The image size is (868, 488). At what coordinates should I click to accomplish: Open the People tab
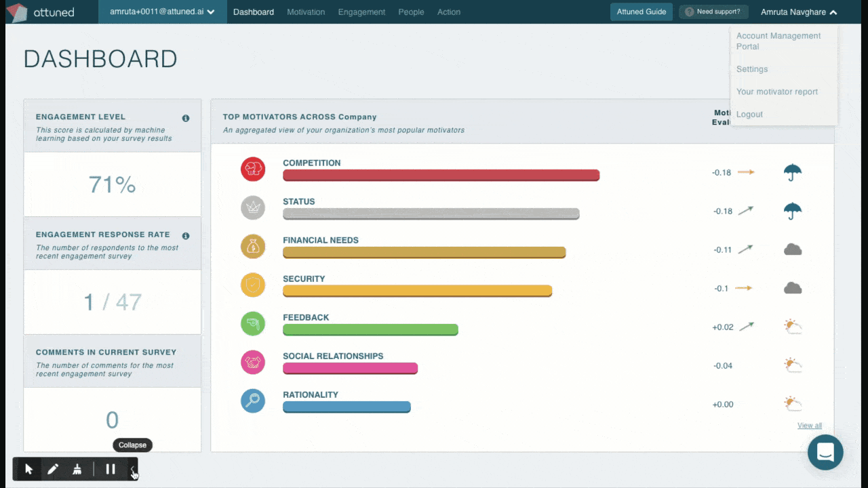pos(411,12)
